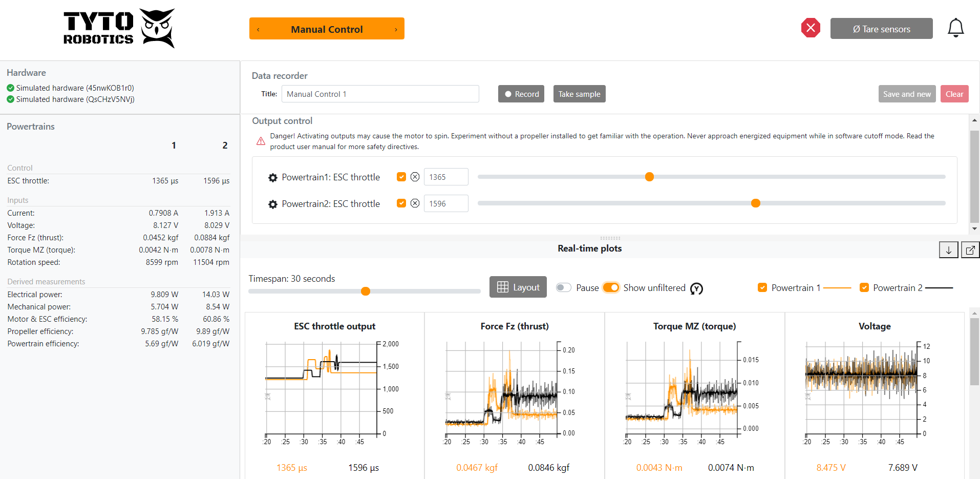Click the cutoff icon next to Powertrain1 throttle
This screenshot has height=479, width=980.
(415, 176)
